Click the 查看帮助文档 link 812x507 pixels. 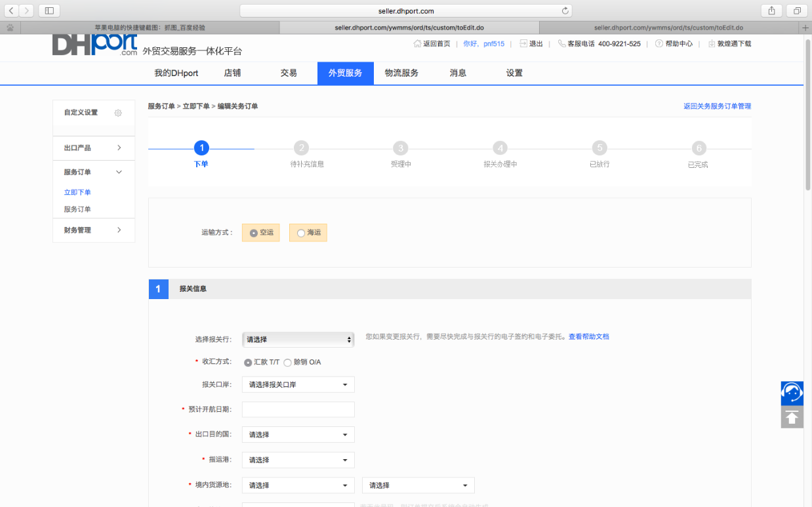coord(588,336)
